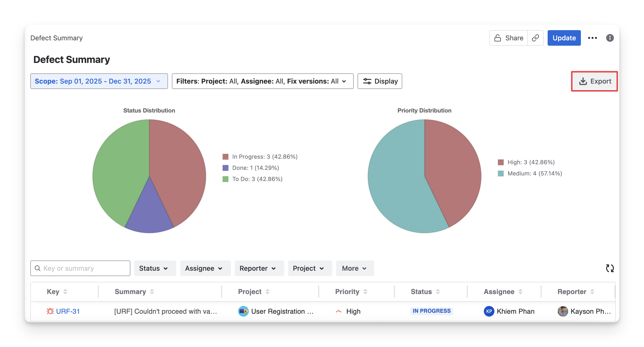Viewport: 644px width, 347px height.
Task: Open the More filters menu
Action: point(354,268)
